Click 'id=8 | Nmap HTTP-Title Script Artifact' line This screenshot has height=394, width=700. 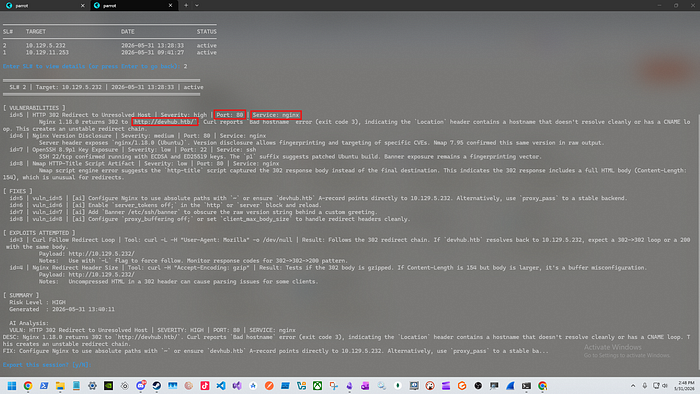(144, 164)
